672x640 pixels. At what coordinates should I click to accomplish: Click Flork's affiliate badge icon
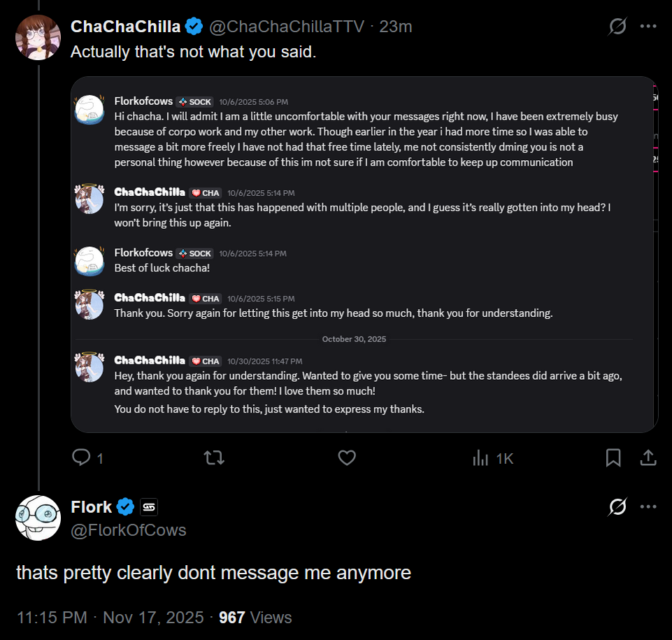149,506
